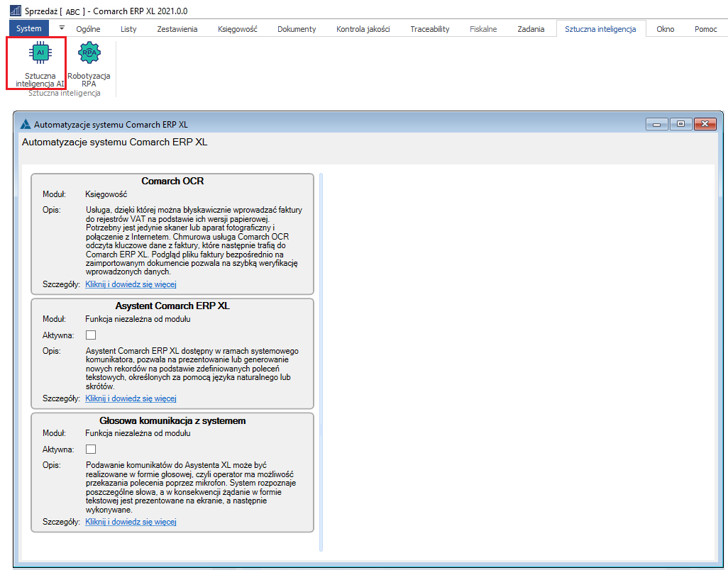Select the Dokumenty ribbon tab
728x570 pixels.
[297, 29]
